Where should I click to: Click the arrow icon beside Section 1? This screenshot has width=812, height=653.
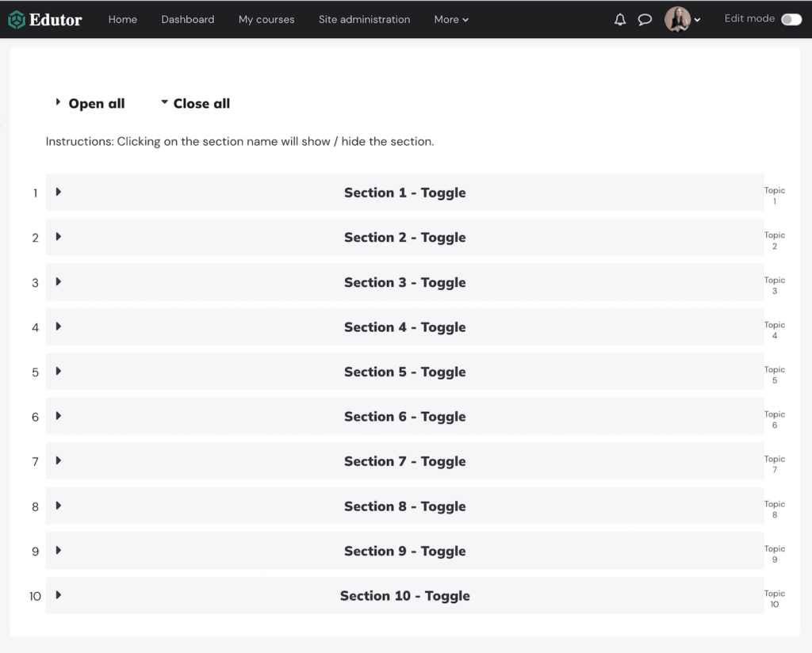[59, 192]
